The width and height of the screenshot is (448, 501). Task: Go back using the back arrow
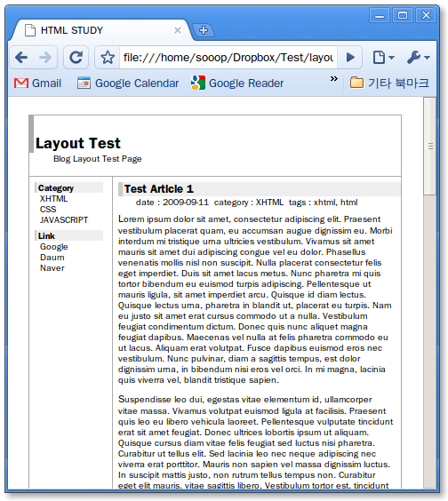pyautogui.click(x=21, y=58)
